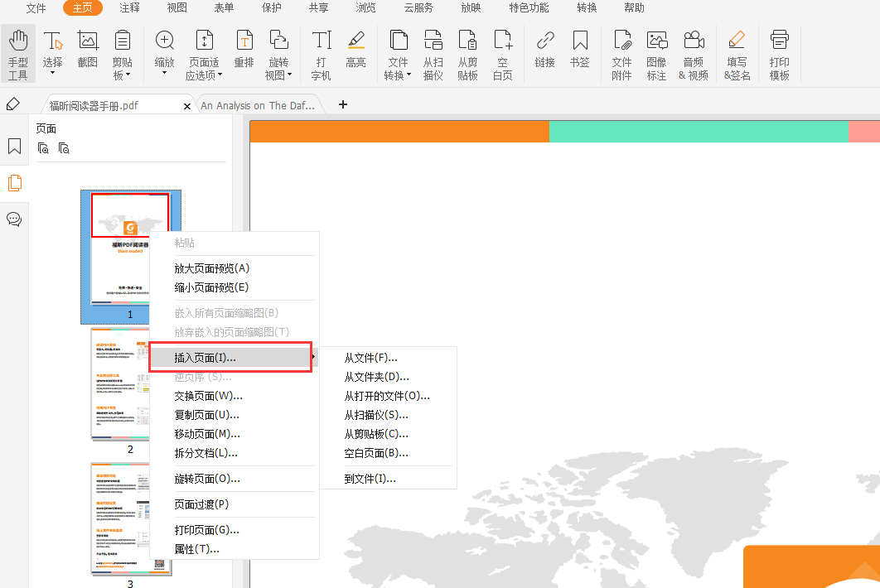Select the Hand tool (手型工具)
This screenshot has height=588, width=880.
tap(17, 54)
